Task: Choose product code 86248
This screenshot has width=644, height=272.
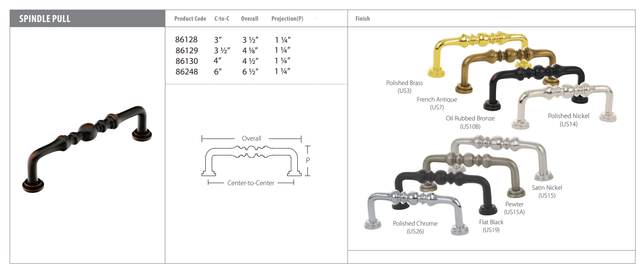Action: (186, 72)
